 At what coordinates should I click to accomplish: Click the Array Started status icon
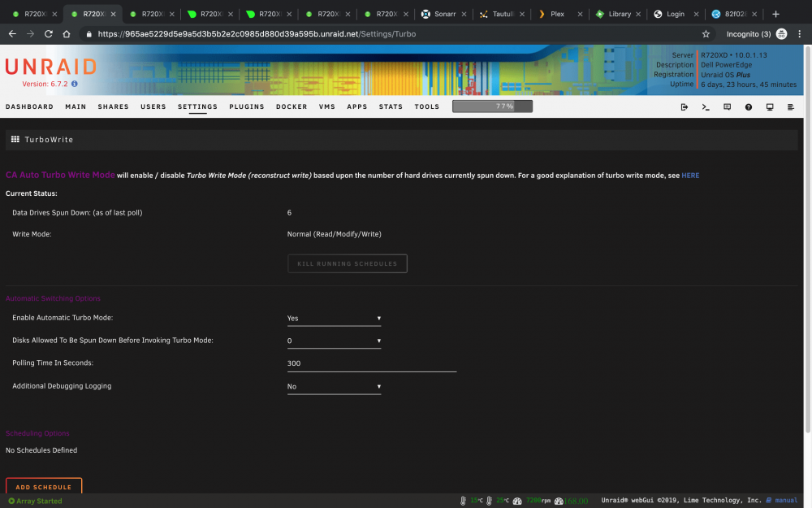click(11, 501)
